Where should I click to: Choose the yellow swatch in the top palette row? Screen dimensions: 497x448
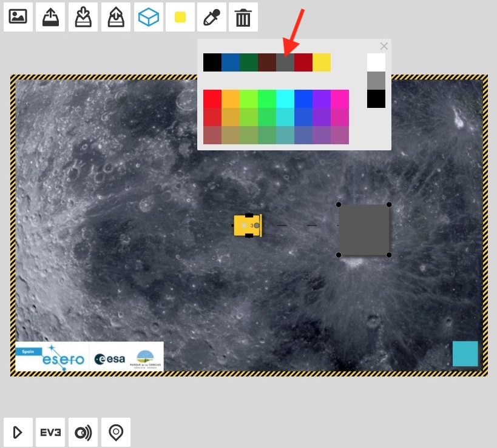(322, 62)
